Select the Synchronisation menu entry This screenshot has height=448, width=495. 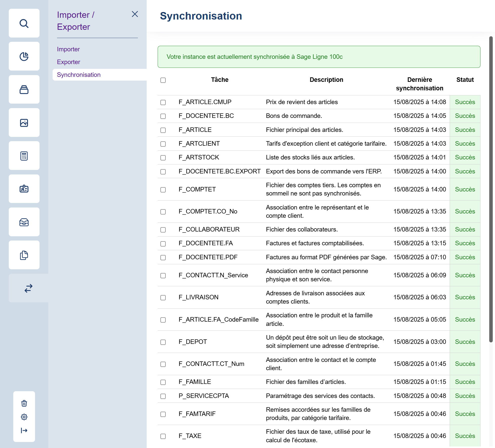pyautogui.click(x=79, y=75)
